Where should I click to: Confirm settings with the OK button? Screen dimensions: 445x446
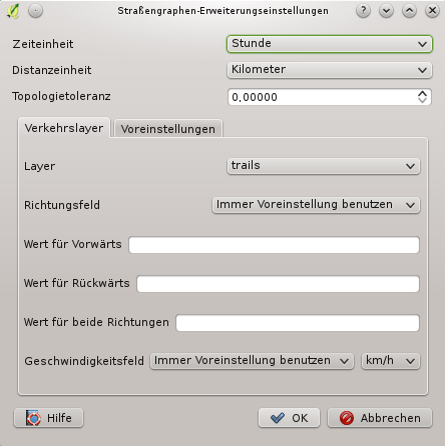tap(289, 418)
